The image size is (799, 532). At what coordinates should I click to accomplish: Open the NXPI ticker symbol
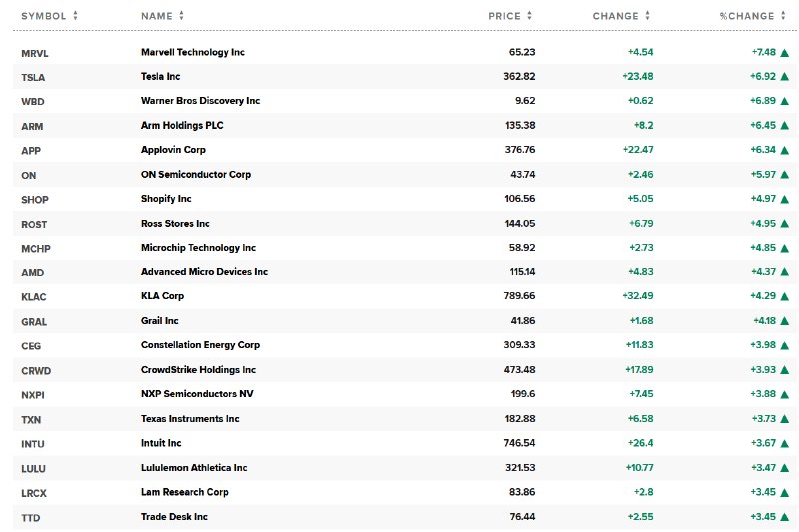(x=33, y=395)
